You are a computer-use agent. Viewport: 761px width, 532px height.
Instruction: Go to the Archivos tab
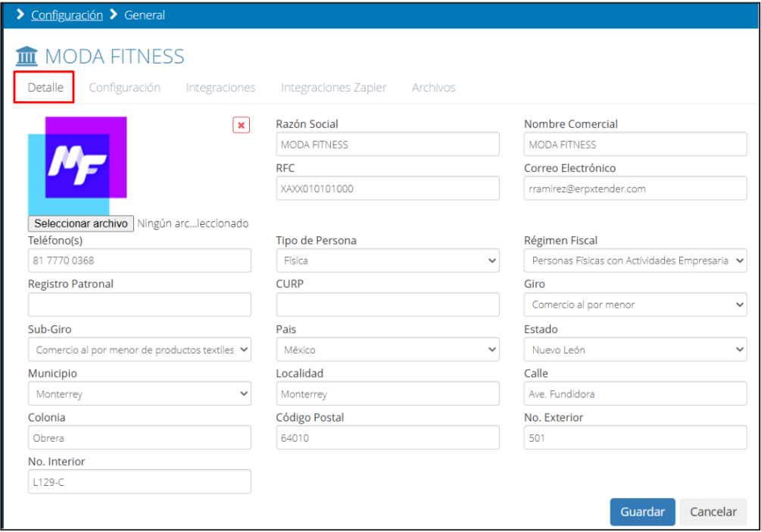click(434, 87)
